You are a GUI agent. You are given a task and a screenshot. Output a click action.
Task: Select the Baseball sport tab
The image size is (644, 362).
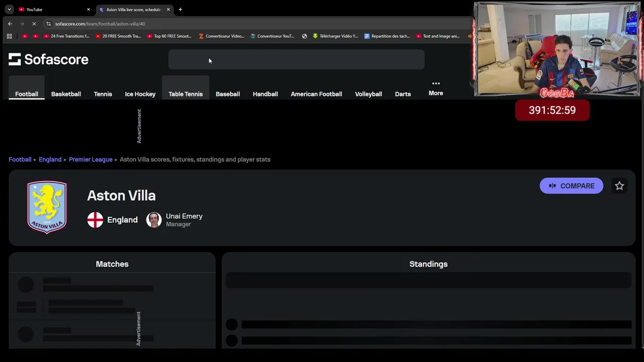coord(227,94)
